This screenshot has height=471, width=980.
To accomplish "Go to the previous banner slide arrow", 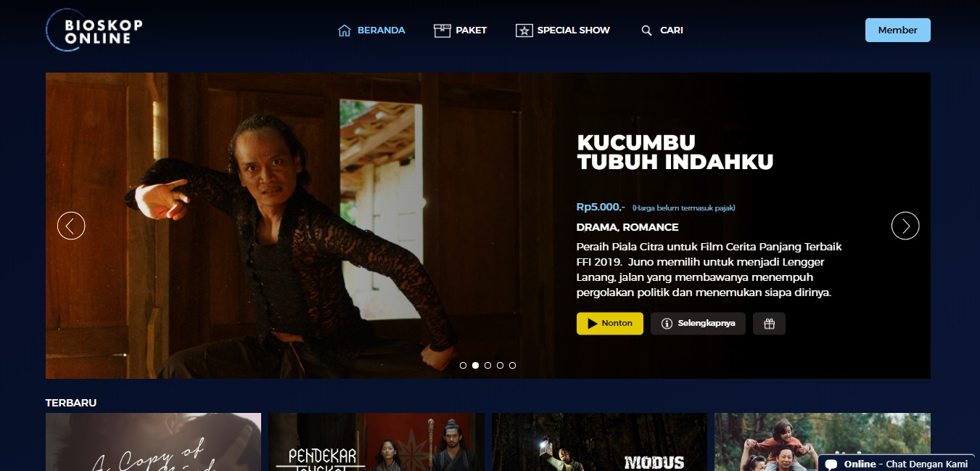I will point(71,226).
